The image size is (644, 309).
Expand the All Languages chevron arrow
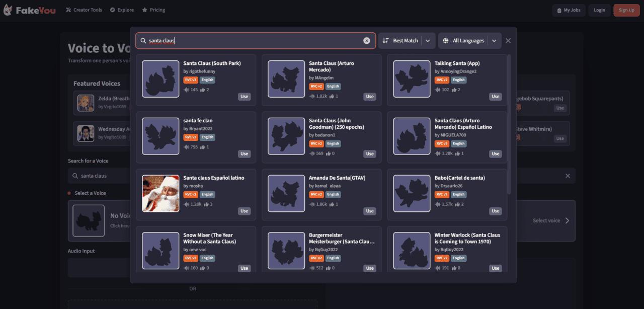click(x=494, y=41)
